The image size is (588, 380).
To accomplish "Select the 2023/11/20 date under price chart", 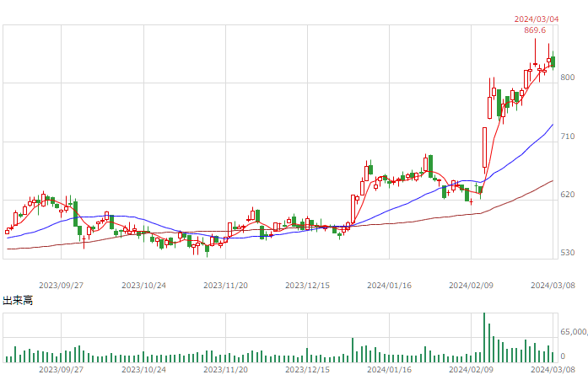I will point(225,286).
